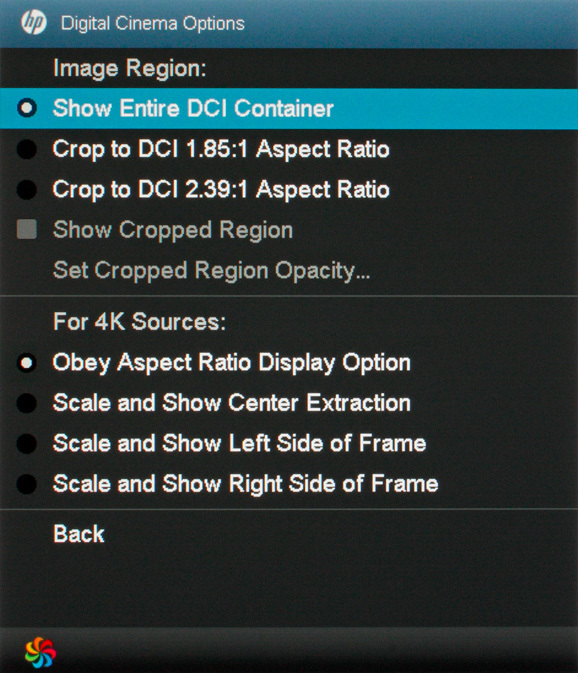Click the Image Region section heading
The width and height of the screenshot is (578, 673).
(x=130, y=69)
